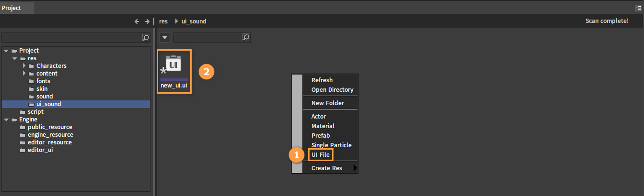
Task: Expand the content folder
Action: click(24, 73)
